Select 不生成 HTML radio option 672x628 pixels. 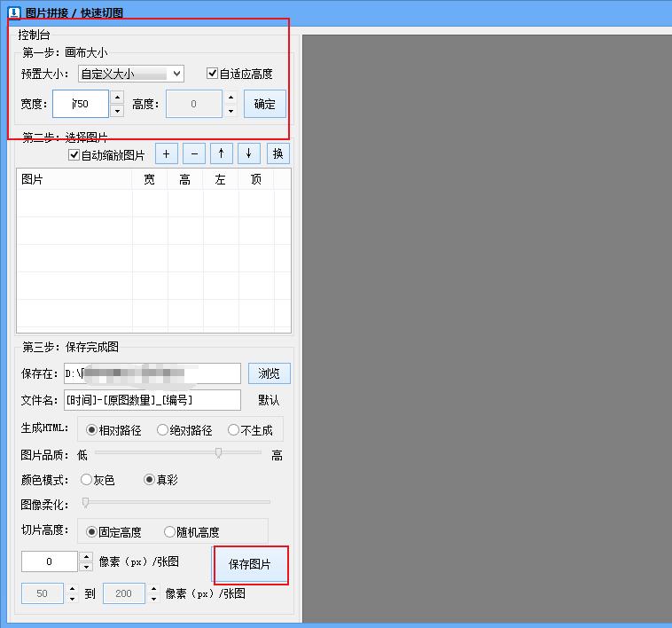[x=234, y=430]
